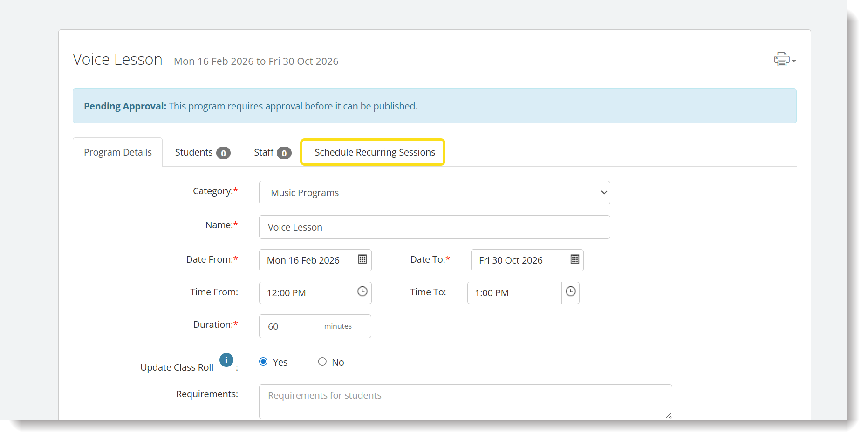Screen dimensions: 868x441
Task: Click the Name field containing Voice Lesson
Action: tap(435, 227)
